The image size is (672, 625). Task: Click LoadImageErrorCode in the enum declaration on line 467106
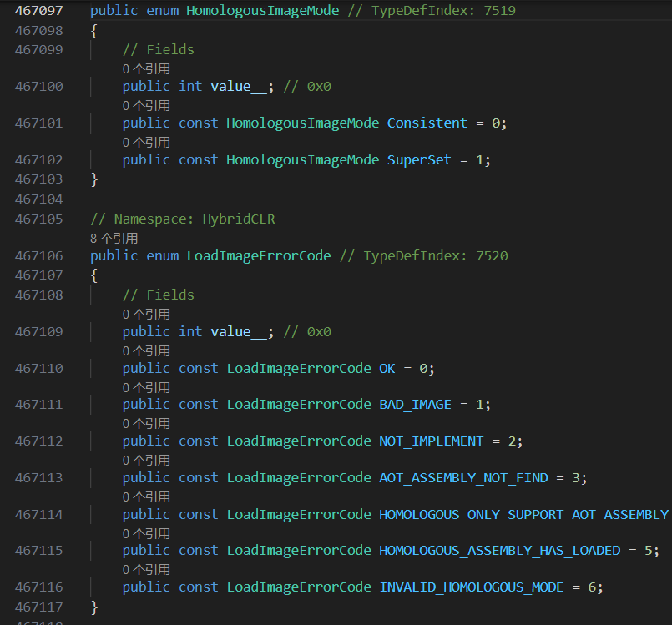pyautogui.click(x=259, y=255)
